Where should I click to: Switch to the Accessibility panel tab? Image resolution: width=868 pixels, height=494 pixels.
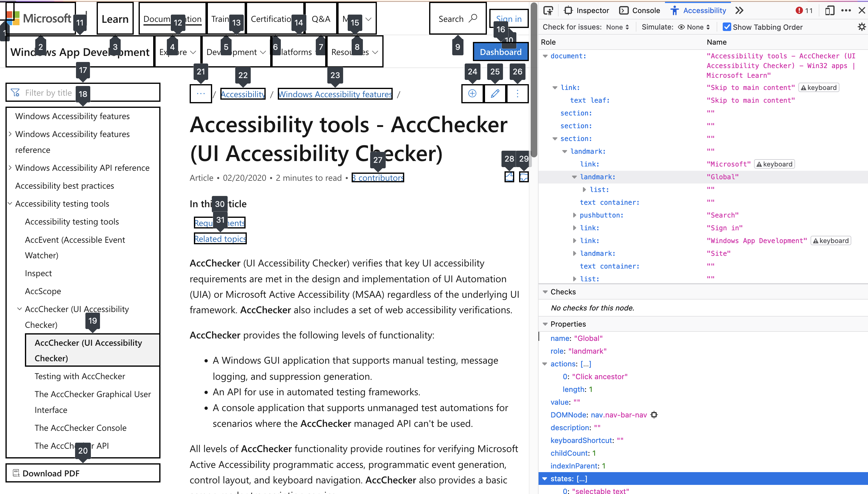pos(698,11)
